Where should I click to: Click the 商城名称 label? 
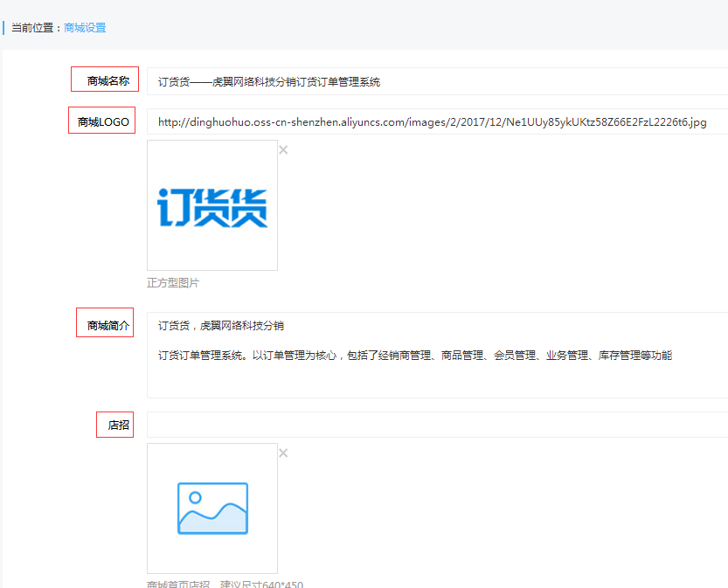click(x=108, y=81)
